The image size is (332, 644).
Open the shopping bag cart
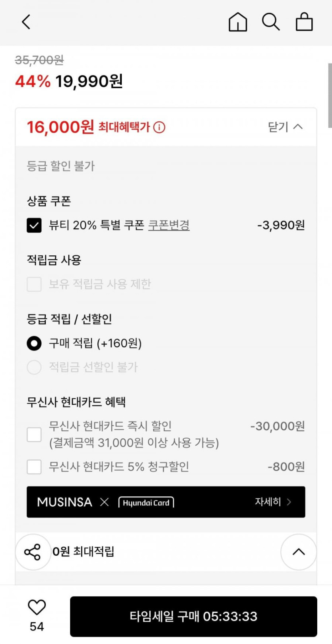(x=304, y=22)
